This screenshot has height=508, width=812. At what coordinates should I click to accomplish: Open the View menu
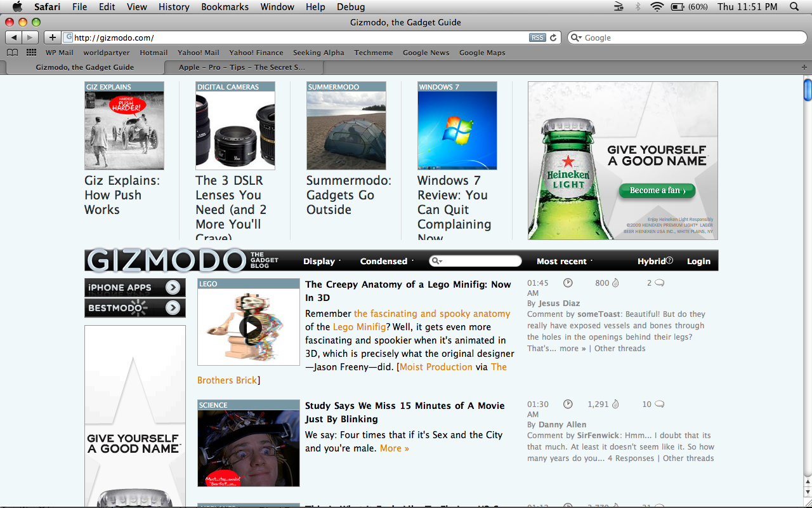[x=137, y=7]
